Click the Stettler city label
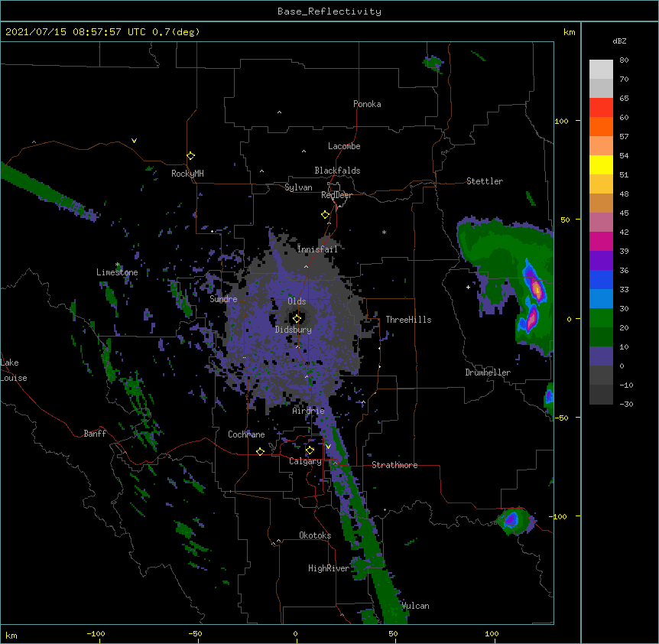The height and width of the screenshot is (644, 659). (x=485, y=181)
